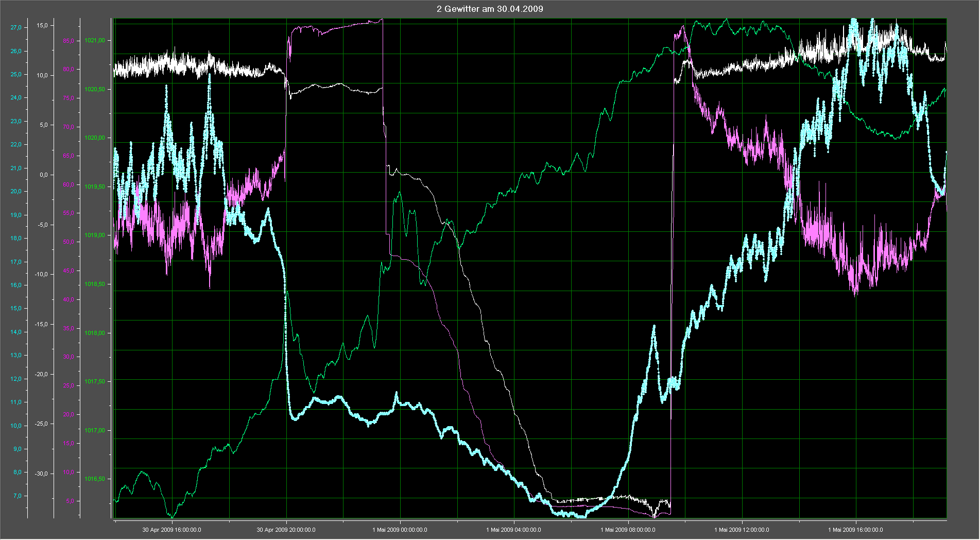Select the 17,0 tick on cyan axis
This screenshot has width=980, height=540.
pyautogui.click(x=16, y=262)
